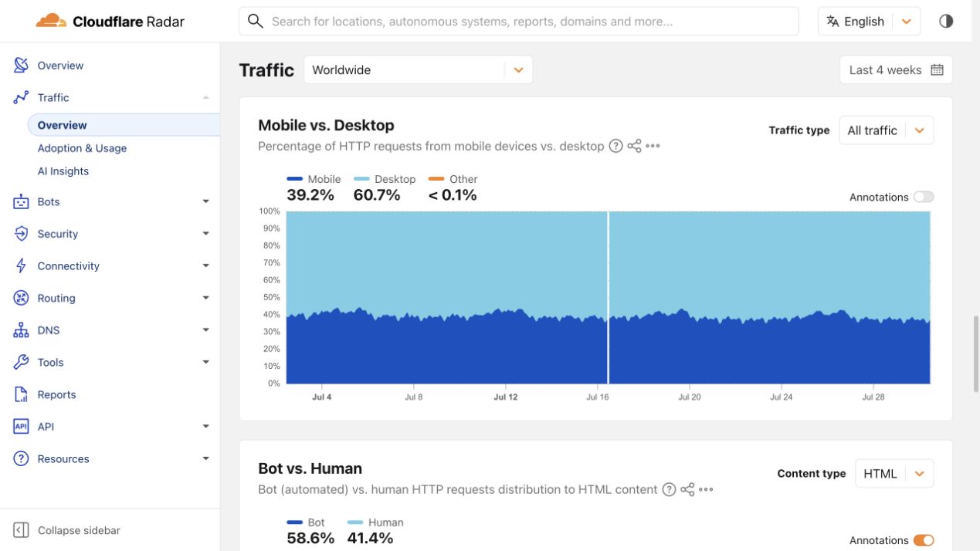Share the Bot vs. Human chart
Viewport: 980px width, 551px height.
click(x=687, y=489)
